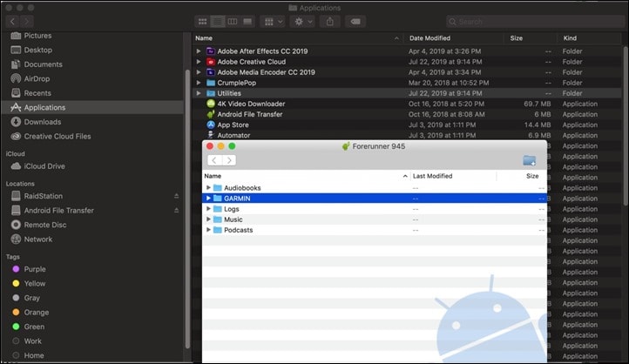Expand Adobe Media Encoder CC 2019 folder

click(x=199, y=72)
